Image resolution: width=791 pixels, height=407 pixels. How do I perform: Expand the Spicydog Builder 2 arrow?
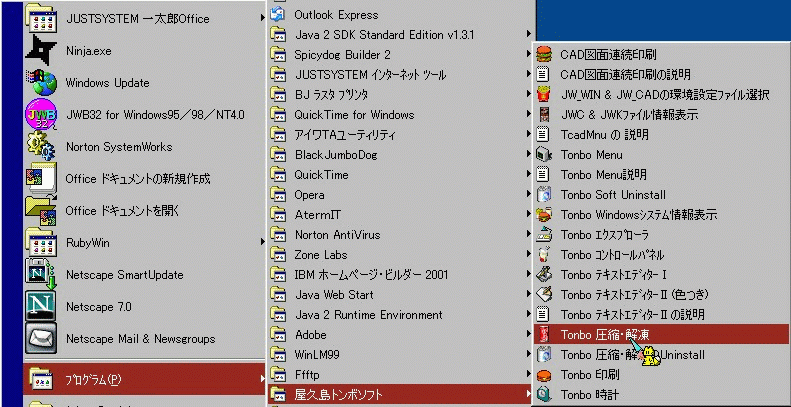click(x=528, y=54)
